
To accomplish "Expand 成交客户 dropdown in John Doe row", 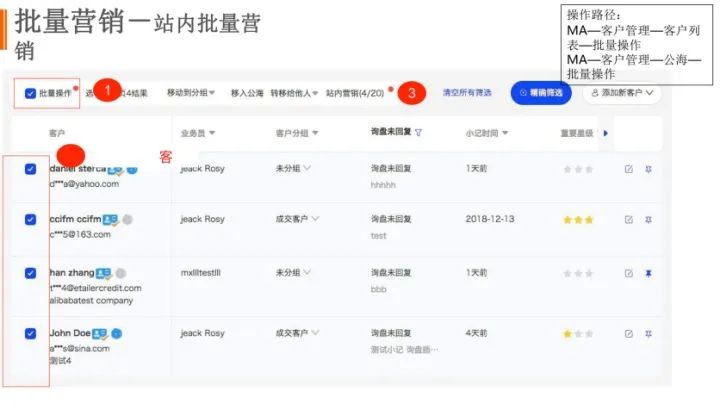I will (x=297, y=333).
